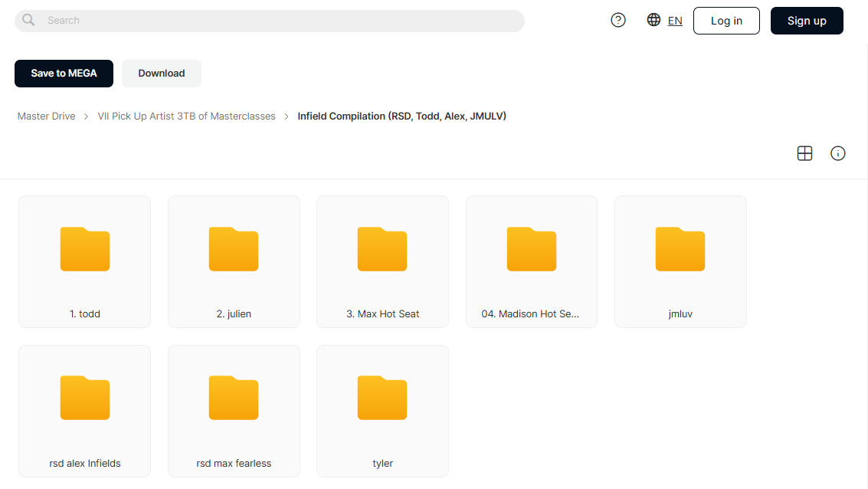Select the 'rsd max fearless' label
The image size is (868, 489).
tap(234, 464)
